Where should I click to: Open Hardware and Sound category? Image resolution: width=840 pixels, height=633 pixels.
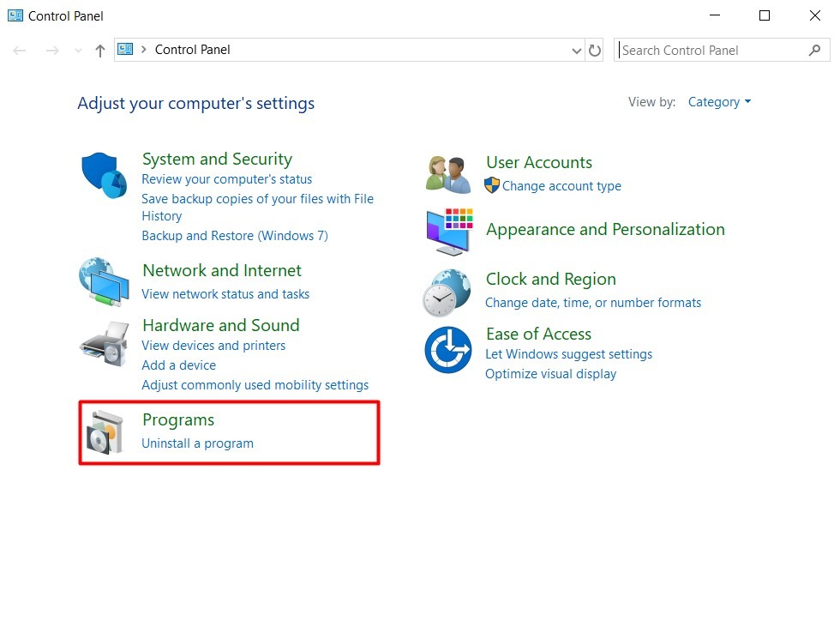click(x=221, y=325)
